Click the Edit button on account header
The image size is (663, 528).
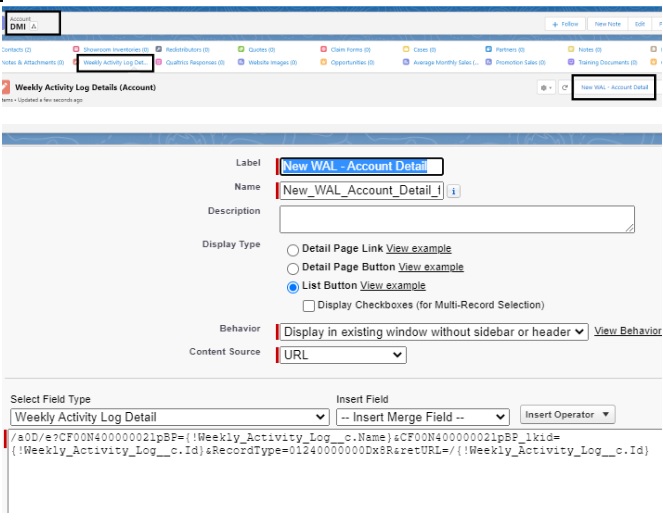coord(640,24)
